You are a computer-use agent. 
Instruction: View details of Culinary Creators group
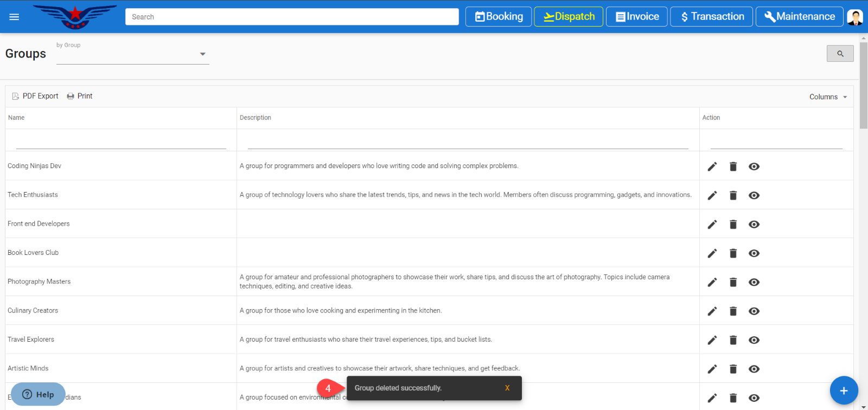(754, 311)
